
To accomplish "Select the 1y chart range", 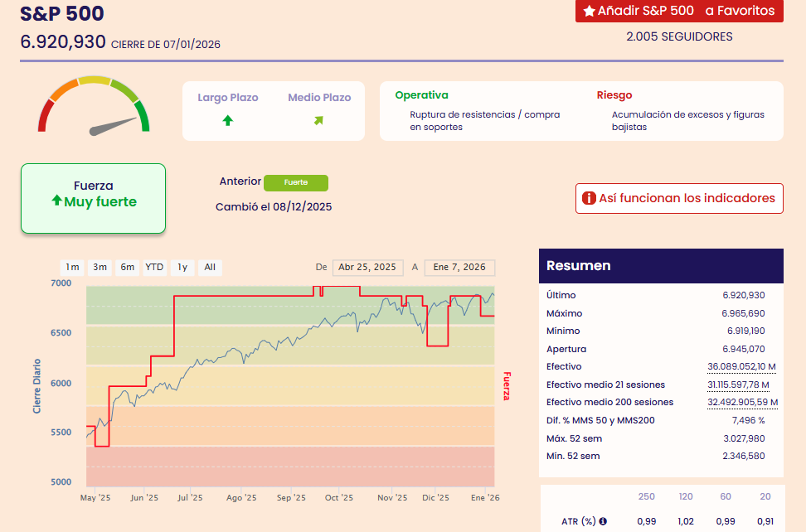I will coord(182,267).
